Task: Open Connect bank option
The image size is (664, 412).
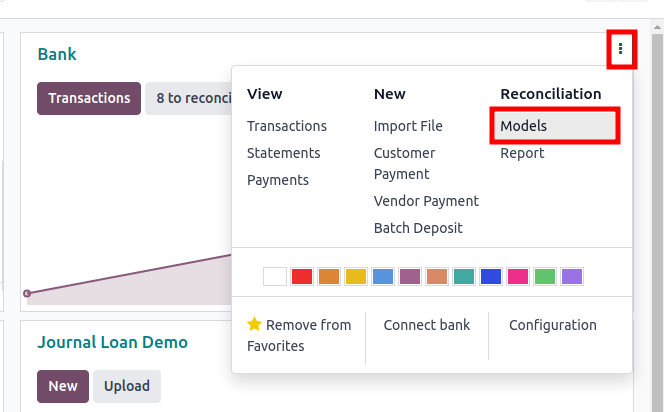Action: tap(427, 325)
